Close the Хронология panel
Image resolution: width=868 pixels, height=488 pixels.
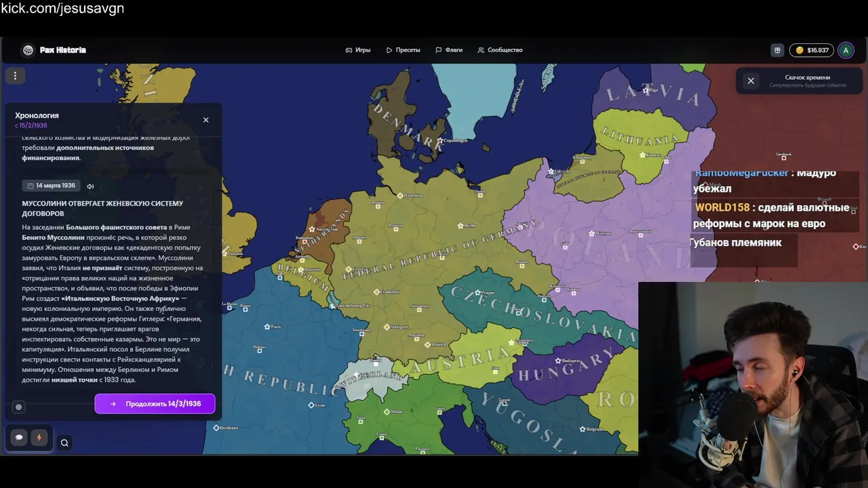coord(206,120)
